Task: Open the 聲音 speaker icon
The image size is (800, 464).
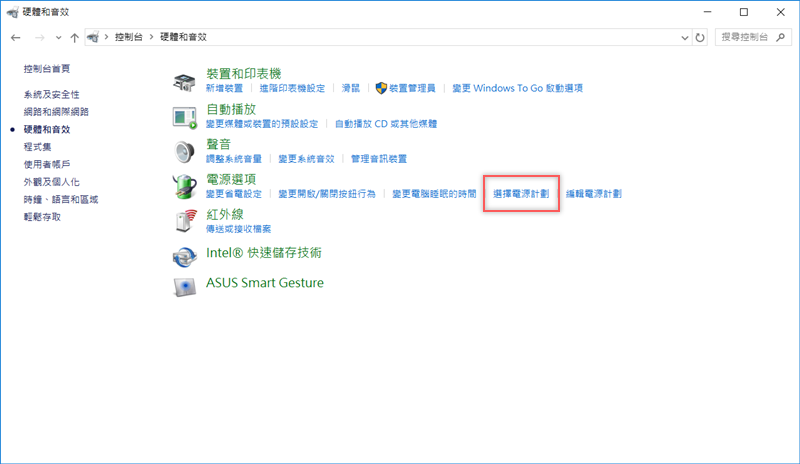Action: (184, 152)
